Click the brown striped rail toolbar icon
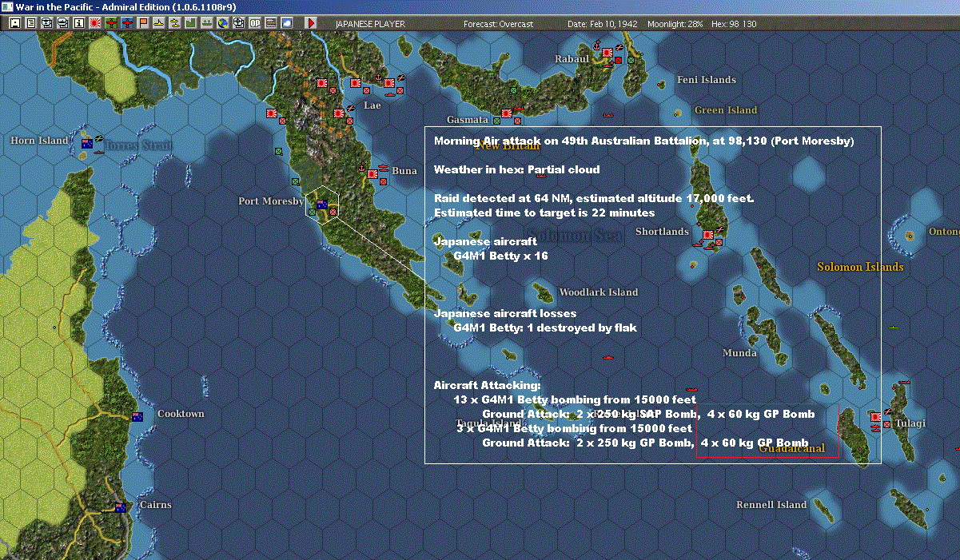 click(271, 23)
